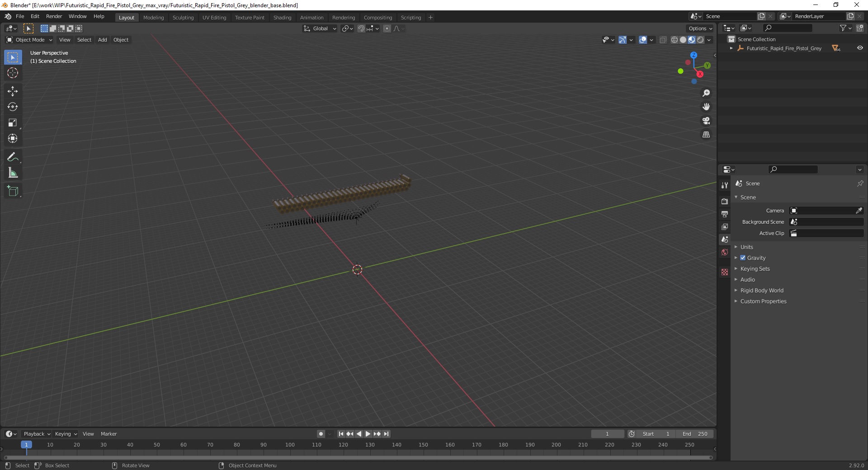Activate the Move tool
The image size is (868, 470).
(x=13, y=91)
